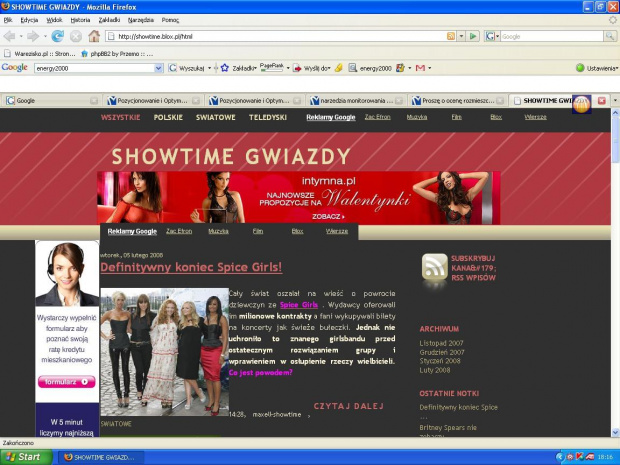Screen dimensions: 620x465
Task: Click the Spice Girls link in article
Action: [x=299, y=305]
